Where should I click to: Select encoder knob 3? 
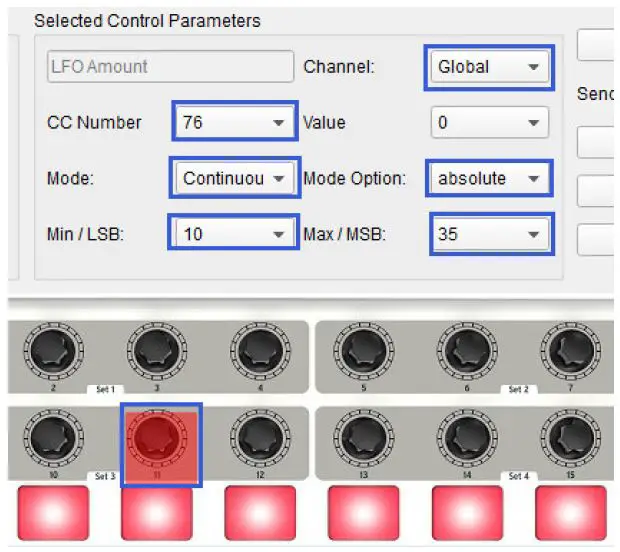[x=157, y=352]
